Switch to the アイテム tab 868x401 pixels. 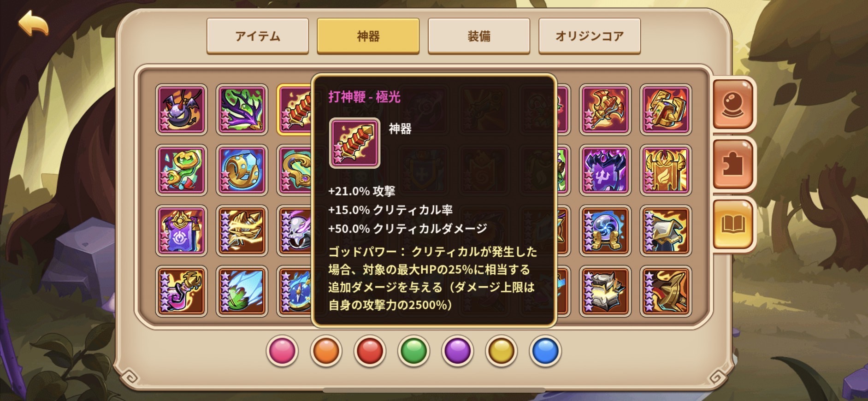[258, 36]
